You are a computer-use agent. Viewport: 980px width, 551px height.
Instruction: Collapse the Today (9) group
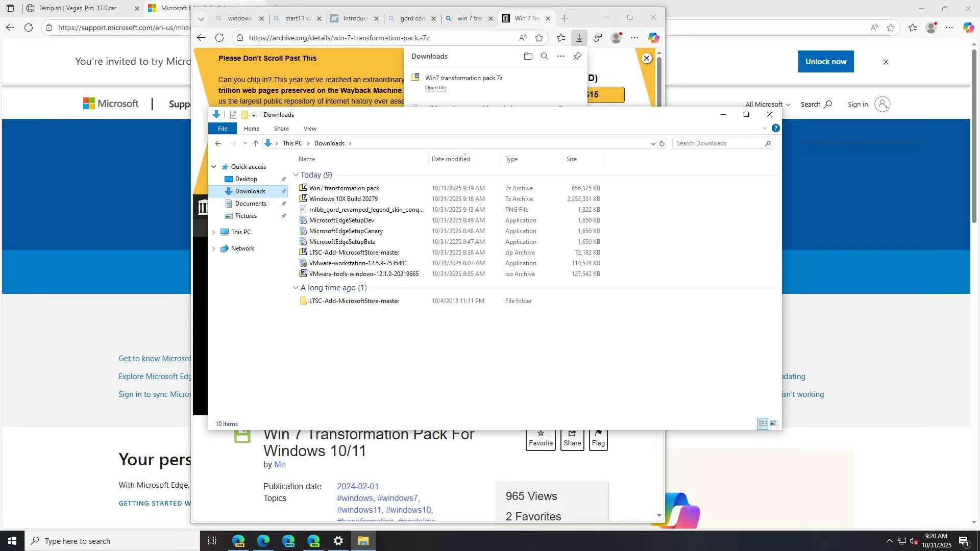[296, 175]
